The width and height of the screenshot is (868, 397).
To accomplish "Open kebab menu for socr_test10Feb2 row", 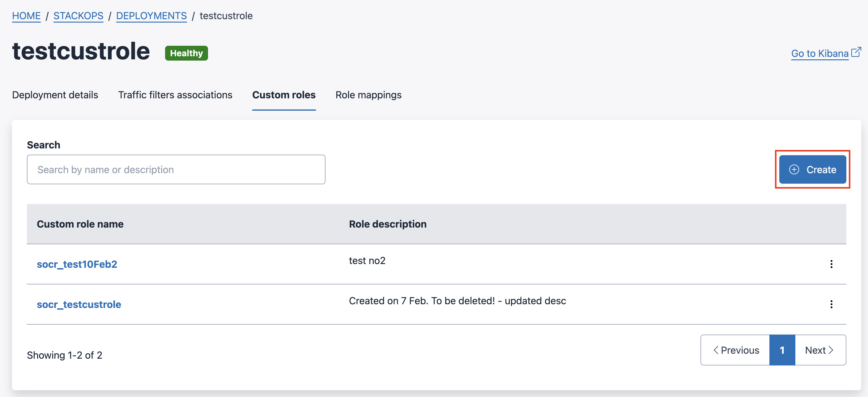I will coord(831,264).
